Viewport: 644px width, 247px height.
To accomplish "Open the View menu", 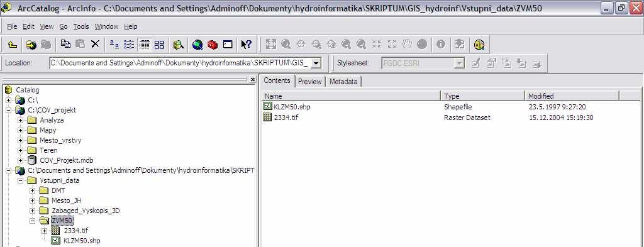I will [47, 26].
